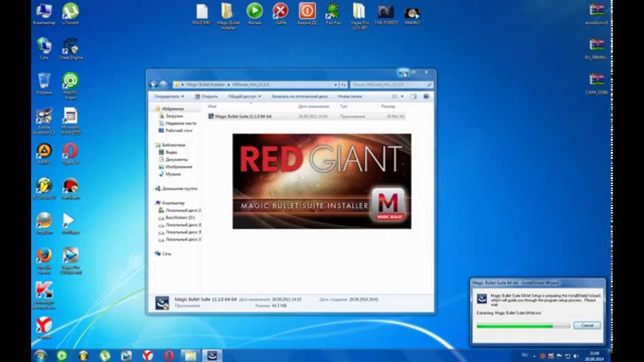Select Библиотеки in the navigation pane
The height and width of the screenshot is (362, 644).
(x=170, y=145)
